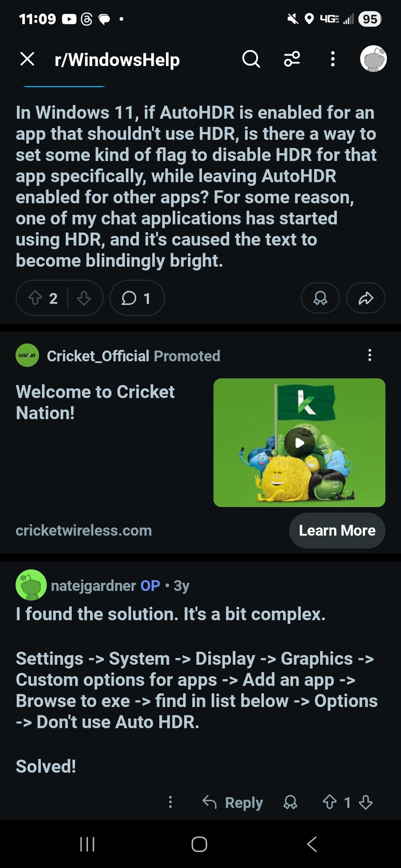
Task: Award natejgardner's solution comment
Action: (x=290, y=802)
